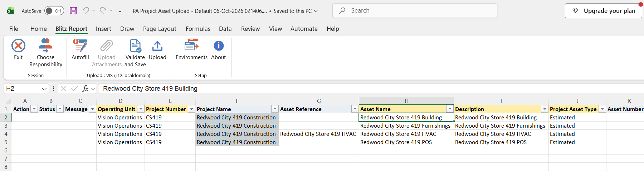644x171 pixels.
Task: Click the formula bar three-dot handle
Action: coord(53,89)
